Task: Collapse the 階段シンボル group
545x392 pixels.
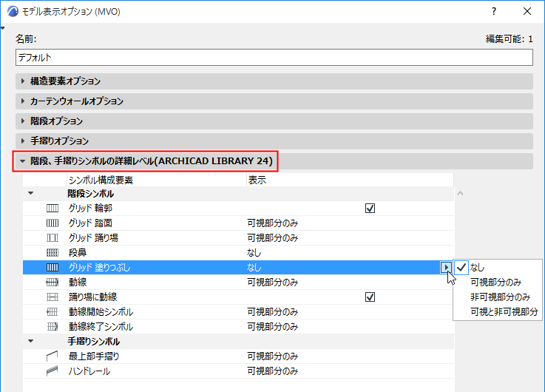Action: click(31, 193)
